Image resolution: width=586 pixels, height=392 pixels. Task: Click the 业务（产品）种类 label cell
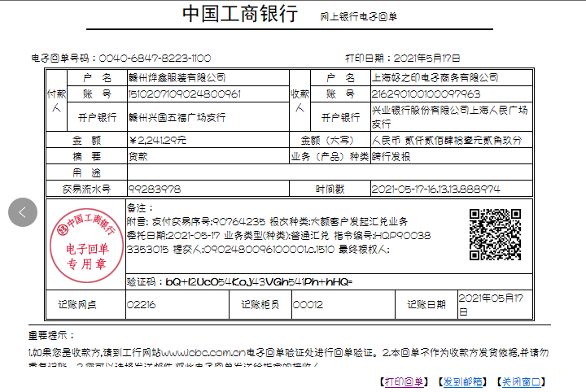330,156
